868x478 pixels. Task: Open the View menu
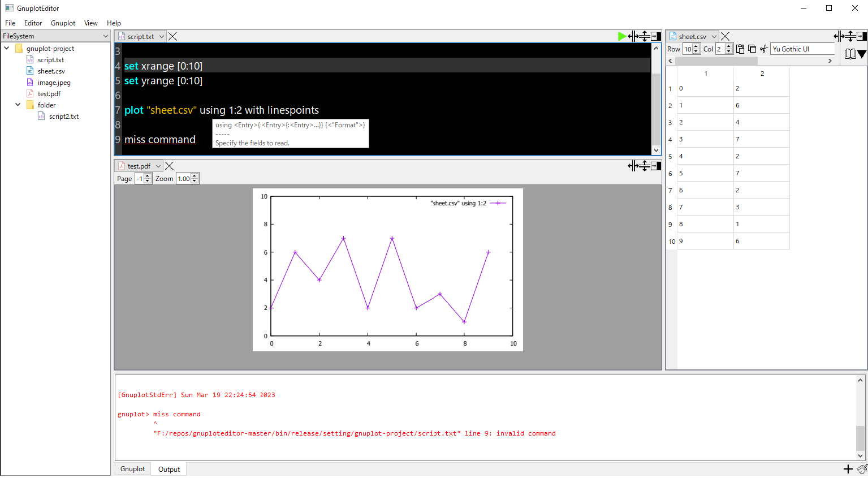coord(90,23)
